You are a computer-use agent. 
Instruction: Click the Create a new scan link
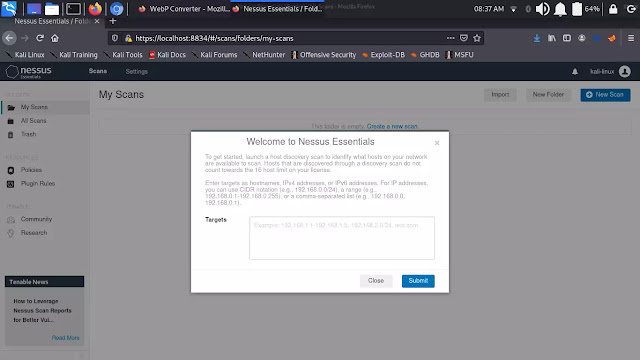(x=392, y=127)
